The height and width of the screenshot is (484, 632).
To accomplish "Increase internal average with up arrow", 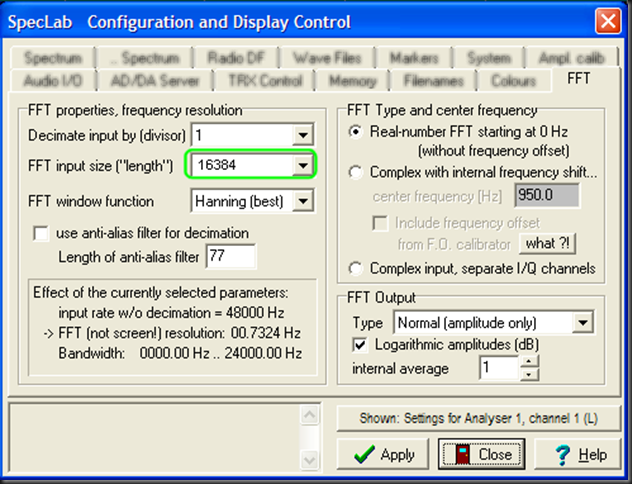I will point(529,361).
